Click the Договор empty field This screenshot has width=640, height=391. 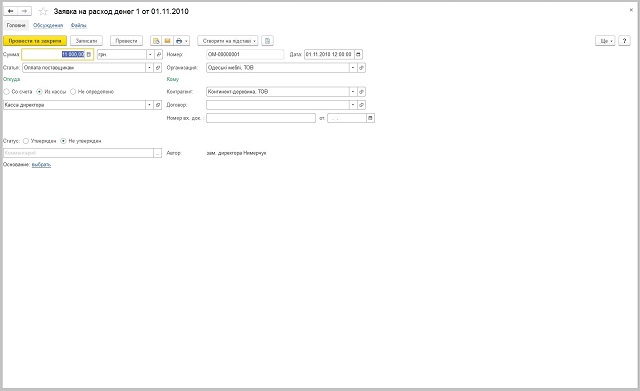tap(278, 105)
